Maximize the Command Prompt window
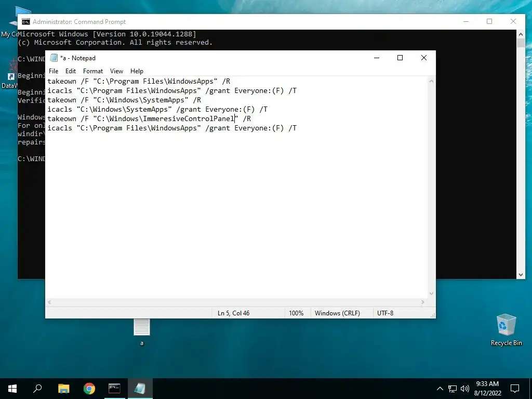Screen dimensions: 532x399 [489, 21]
